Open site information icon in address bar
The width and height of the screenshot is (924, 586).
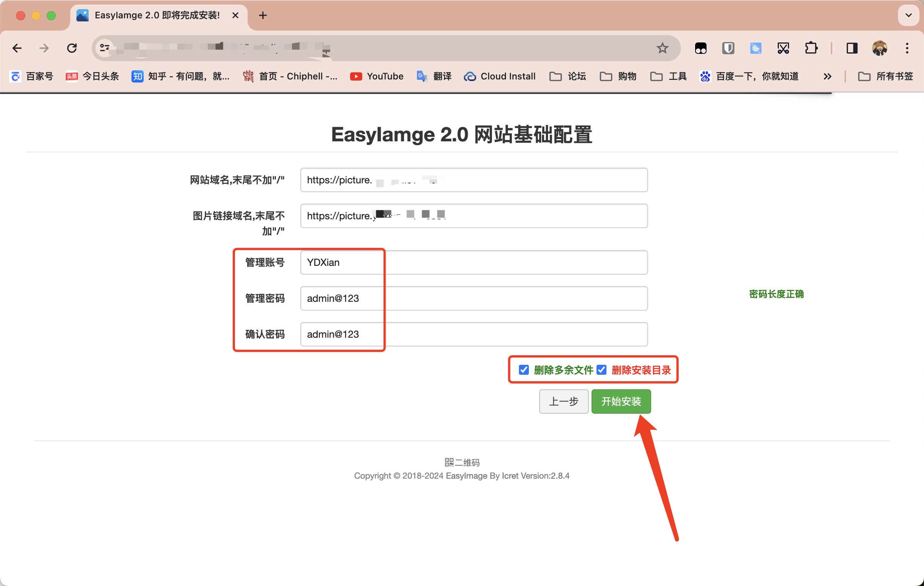click(x=104, y=48)
